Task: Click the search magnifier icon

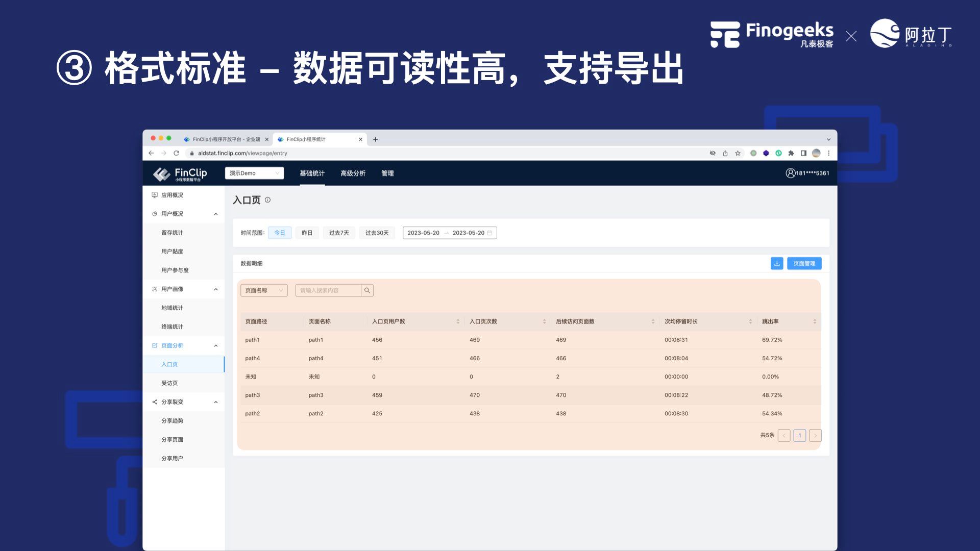Action: 367,290
